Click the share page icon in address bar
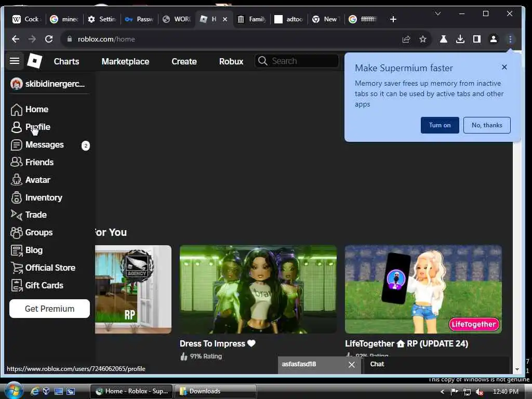532x399 pixels. click(x=406, y=39)
